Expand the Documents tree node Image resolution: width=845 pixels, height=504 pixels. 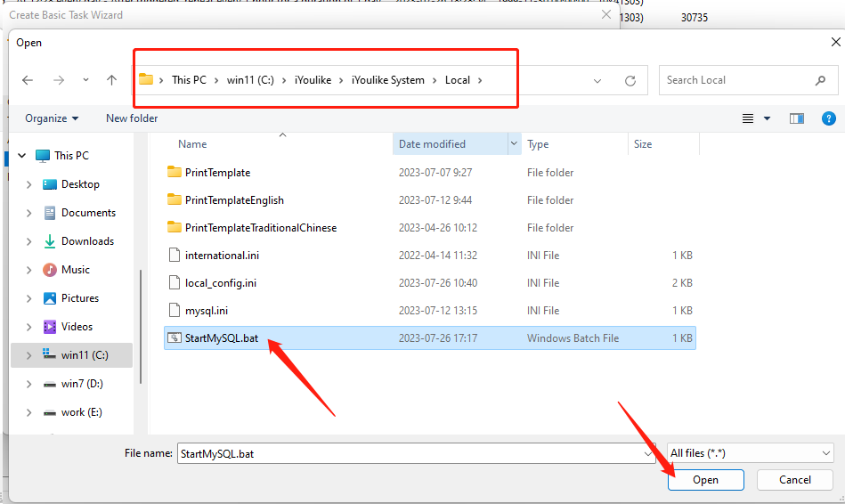[29, 213]
